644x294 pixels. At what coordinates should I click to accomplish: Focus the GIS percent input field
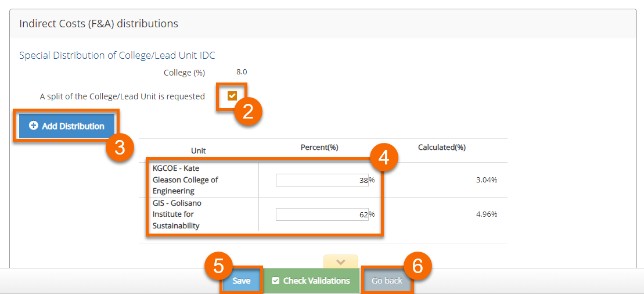click(321, 214)
